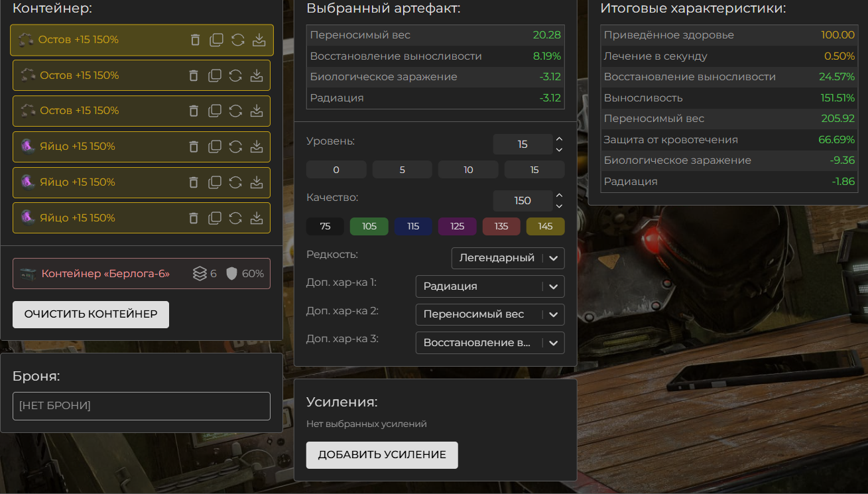Viewport: 868px width, 494px height.
Task: Open the Редкость dropdown showing Легендарный
Action: 508,258
